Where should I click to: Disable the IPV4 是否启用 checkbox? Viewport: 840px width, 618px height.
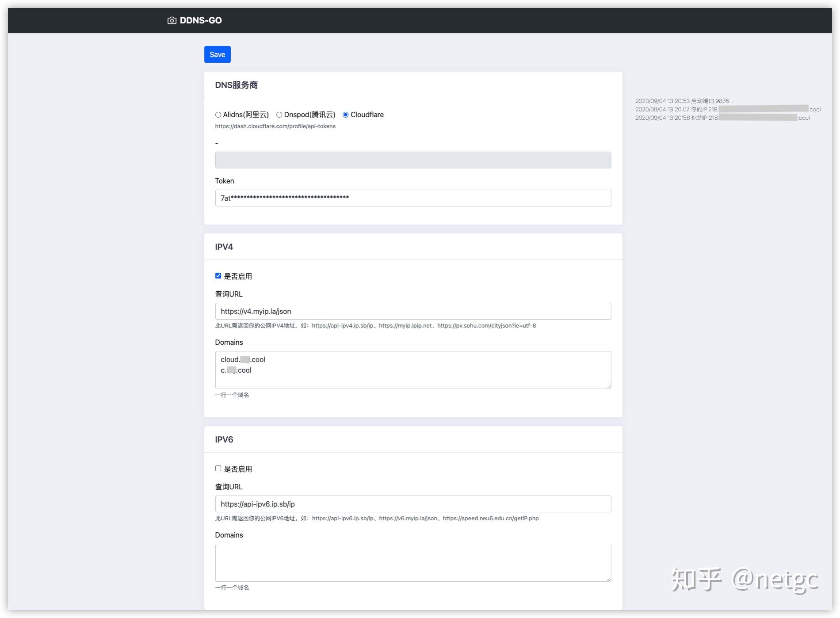[x=218, y=275]
